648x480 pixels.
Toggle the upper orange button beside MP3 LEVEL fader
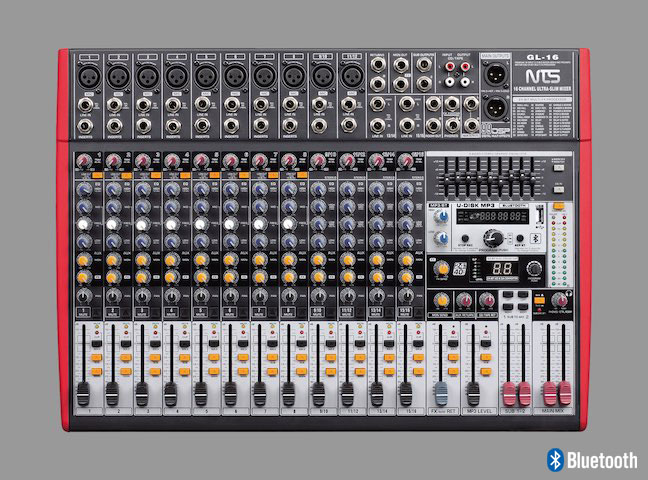[x=486, y=357]
